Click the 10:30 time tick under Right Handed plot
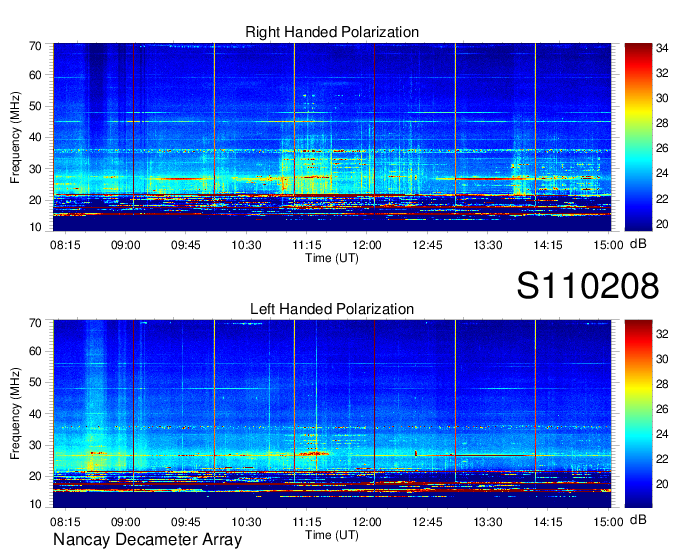Image resolution: width=680 pixels, height=552 pixels. [x=246, y=245]
